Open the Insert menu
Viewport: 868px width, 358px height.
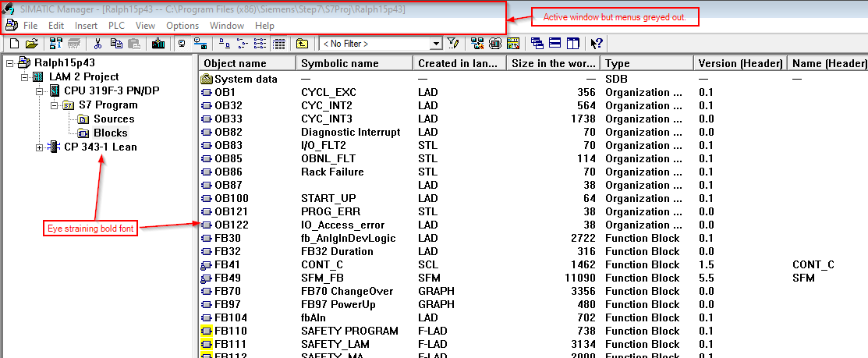click(x=86, y=26)
